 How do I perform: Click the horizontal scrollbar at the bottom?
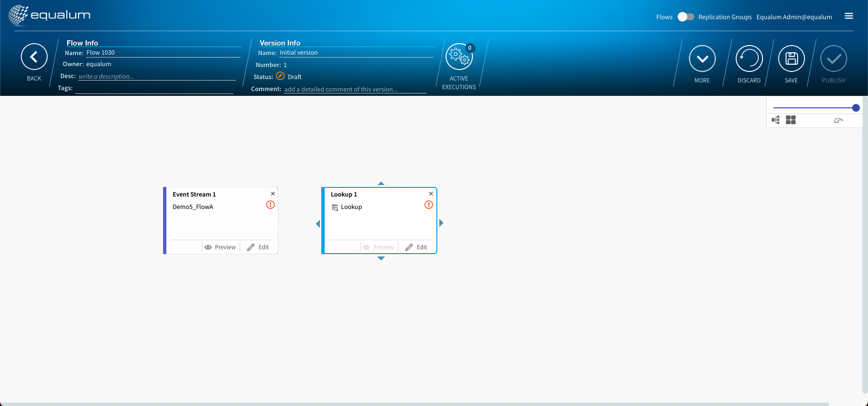[x=415, y=404]
